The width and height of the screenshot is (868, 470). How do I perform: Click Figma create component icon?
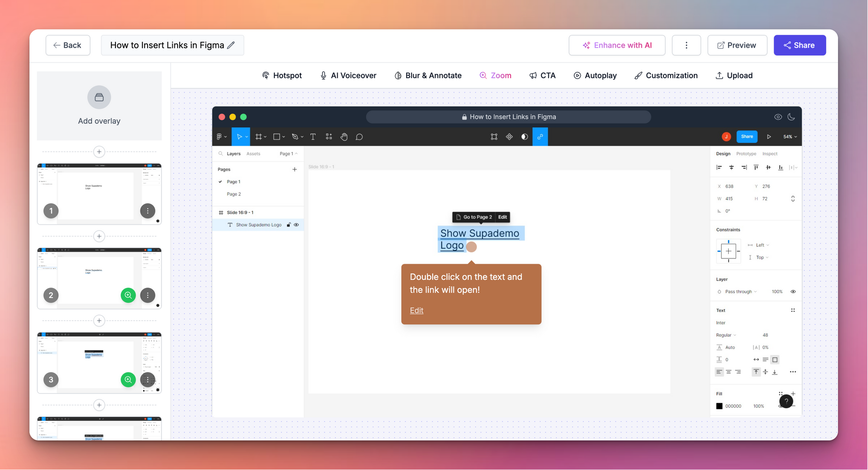coord(509,137)
